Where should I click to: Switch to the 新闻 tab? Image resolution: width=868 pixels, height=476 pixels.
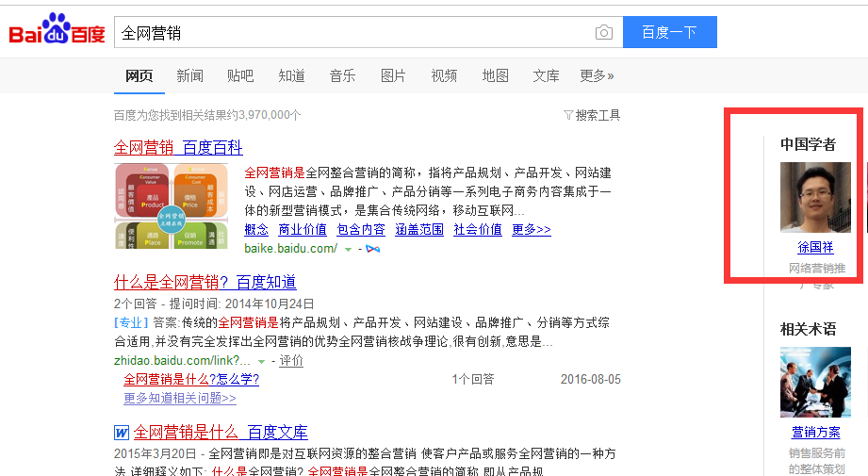189,75
